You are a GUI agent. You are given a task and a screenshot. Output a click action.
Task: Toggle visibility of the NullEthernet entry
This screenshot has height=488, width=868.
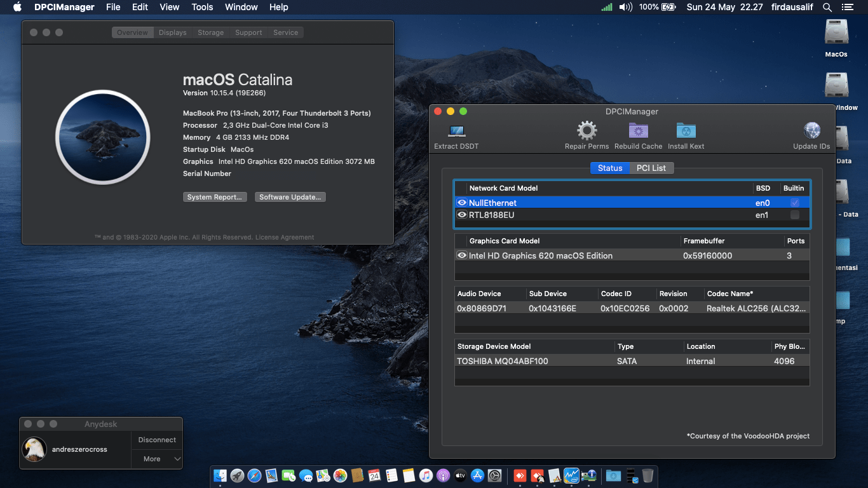click(x=462, y=202)
